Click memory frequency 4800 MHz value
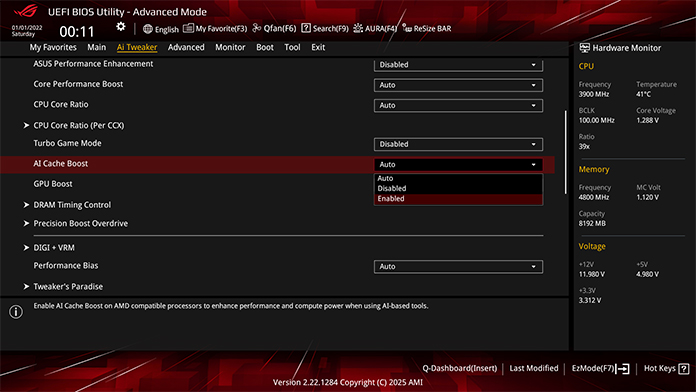 [x=594, y=197]
